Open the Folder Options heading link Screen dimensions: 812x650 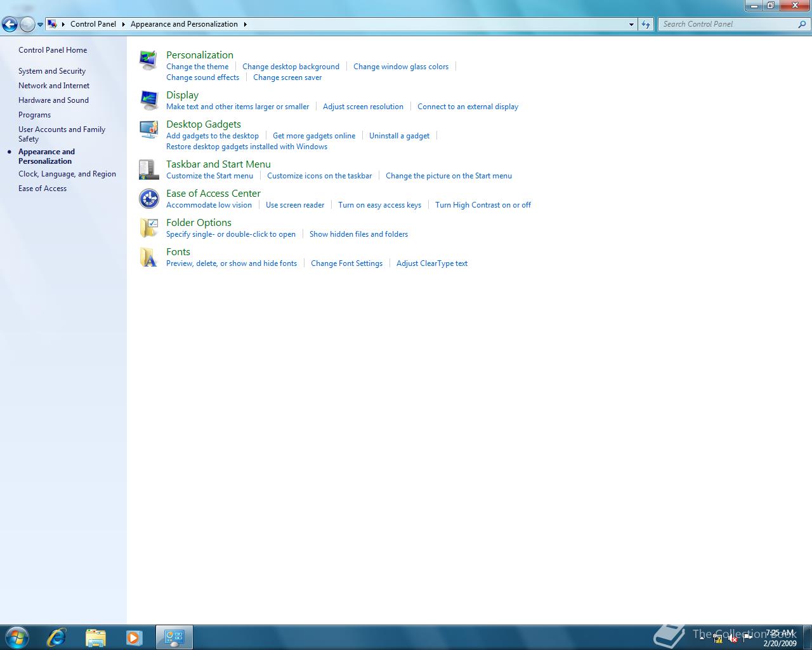tap(199, 223)
